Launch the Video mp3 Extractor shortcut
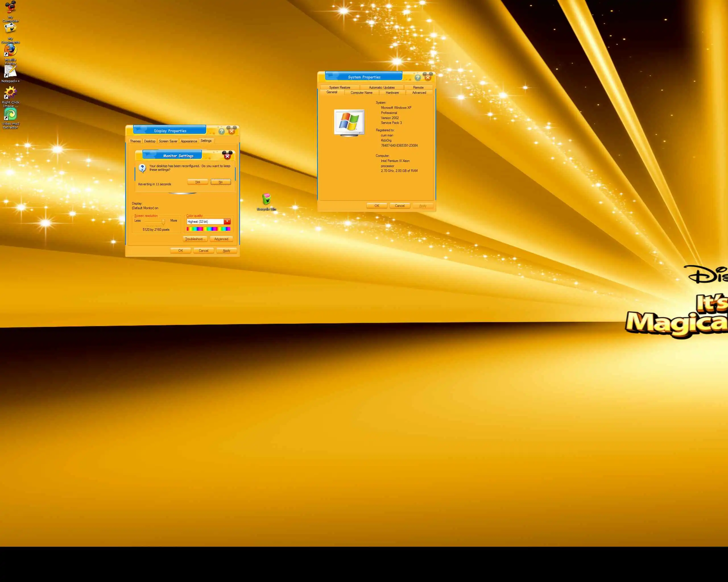The width and height of the screenshot is (728, 582). tap(11, 114)
